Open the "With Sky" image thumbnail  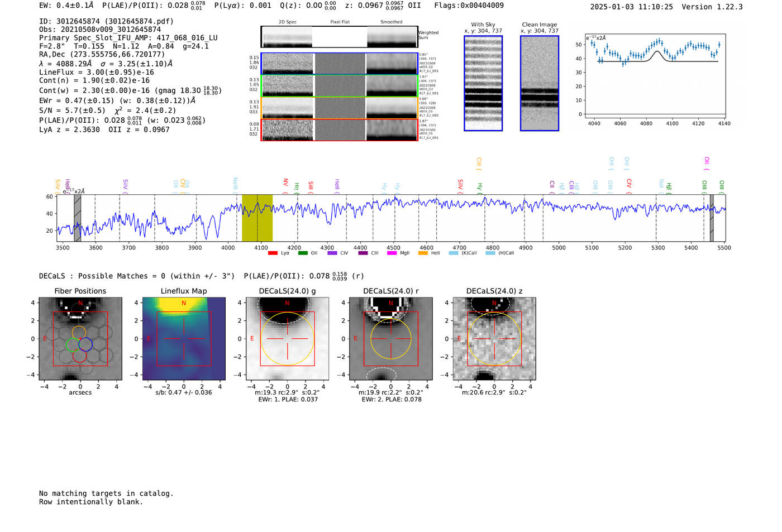(483, 83)
